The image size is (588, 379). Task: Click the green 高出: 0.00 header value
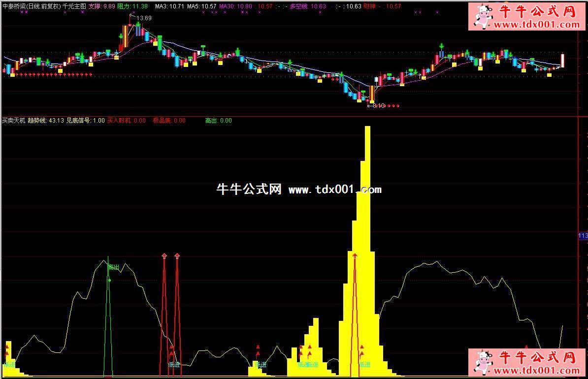(x=218, y=120)
